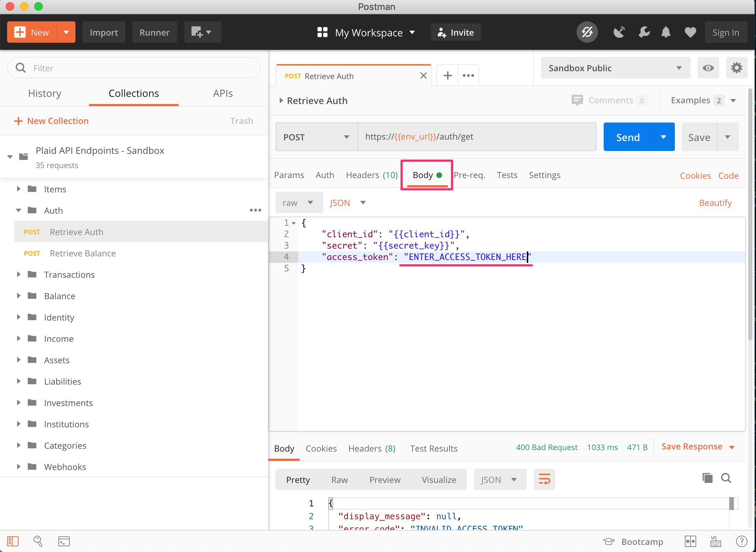Open Auth folder three-dots actions menu

pos(255,210)
